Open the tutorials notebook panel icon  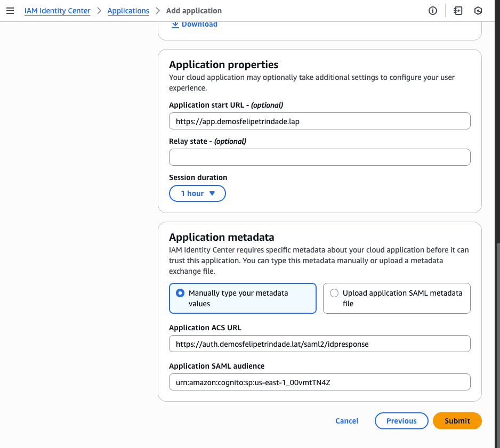click(458, 11)
